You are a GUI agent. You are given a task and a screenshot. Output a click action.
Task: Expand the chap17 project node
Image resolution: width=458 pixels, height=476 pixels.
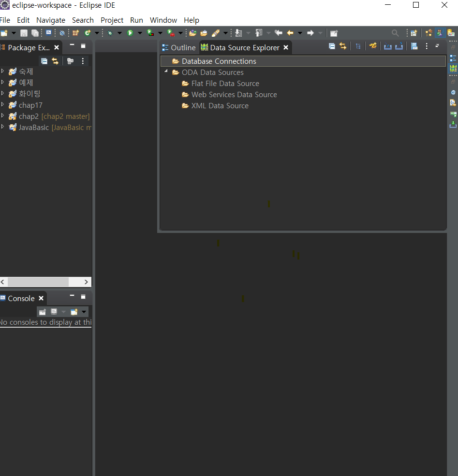pos(2,105)
